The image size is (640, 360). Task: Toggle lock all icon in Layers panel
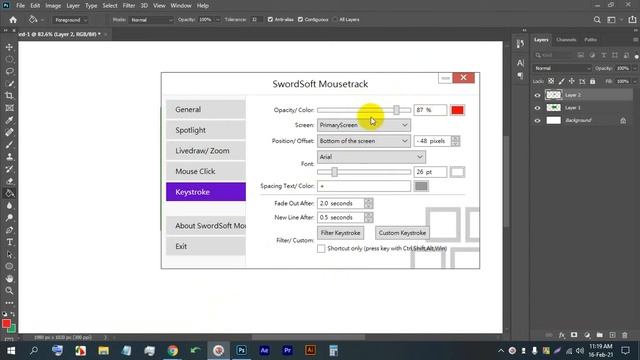tap(592, 81)
